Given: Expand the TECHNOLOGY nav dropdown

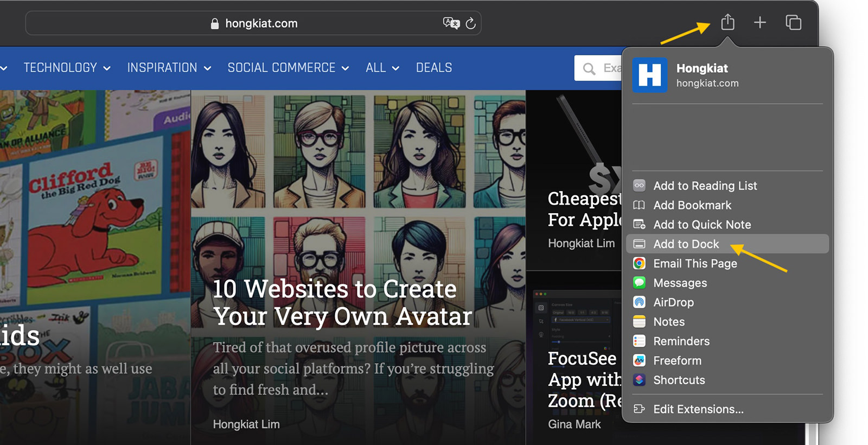Looking at the screenshot, I should click(67, 68).
